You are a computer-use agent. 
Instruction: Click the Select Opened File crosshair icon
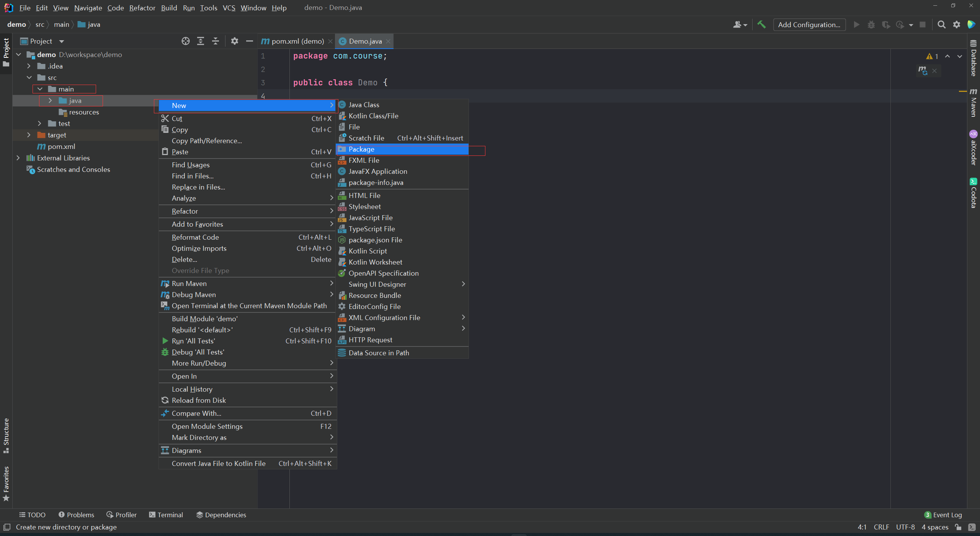[x=186, y=41]
